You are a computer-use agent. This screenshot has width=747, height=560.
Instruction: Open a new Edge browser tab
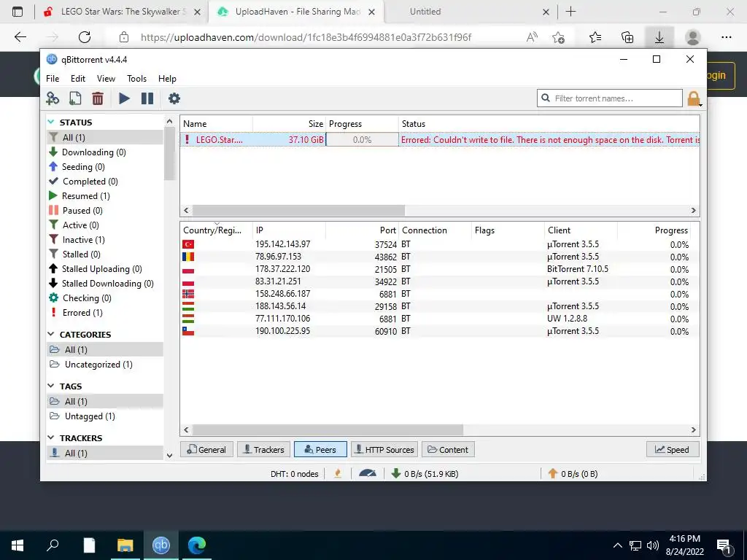click(570, 12)
